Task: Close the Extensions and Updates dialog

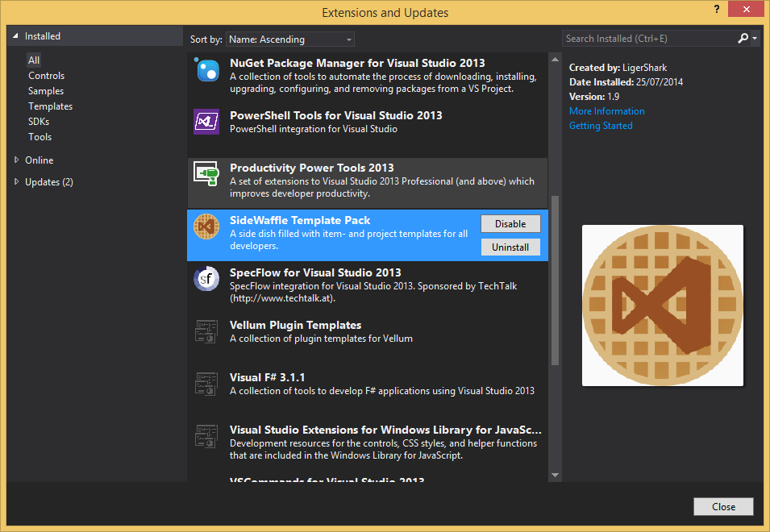Action: [723, 506]
